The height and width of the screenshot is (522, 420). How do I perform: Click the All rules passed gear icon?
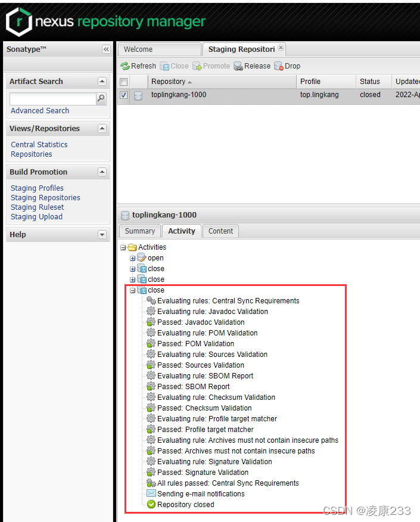[151, 483]
